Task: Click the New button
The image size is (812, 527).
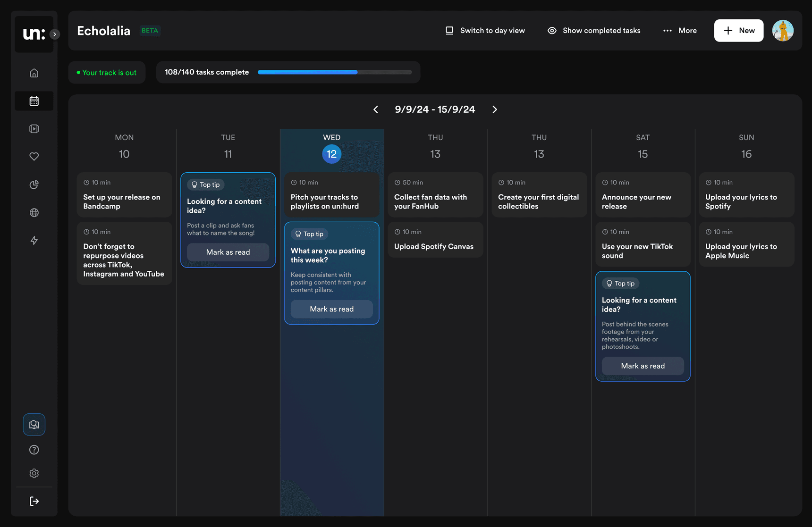Action: click(738, 31)
